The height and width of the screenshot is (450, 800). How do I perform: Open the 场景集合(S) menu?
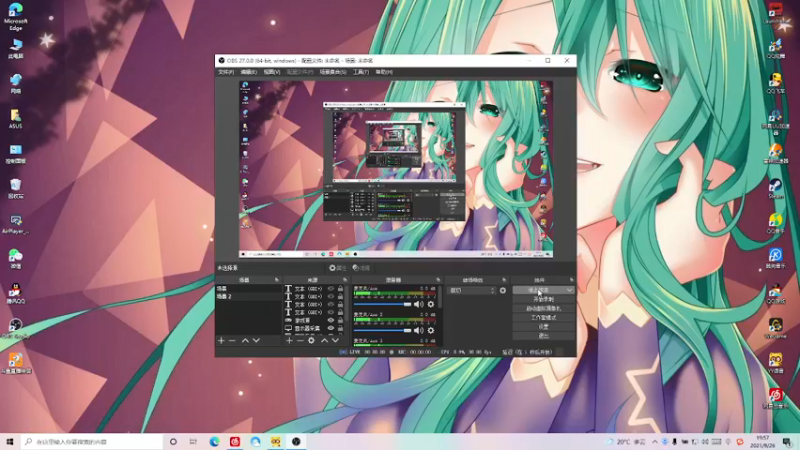click(x=333, y=72)
